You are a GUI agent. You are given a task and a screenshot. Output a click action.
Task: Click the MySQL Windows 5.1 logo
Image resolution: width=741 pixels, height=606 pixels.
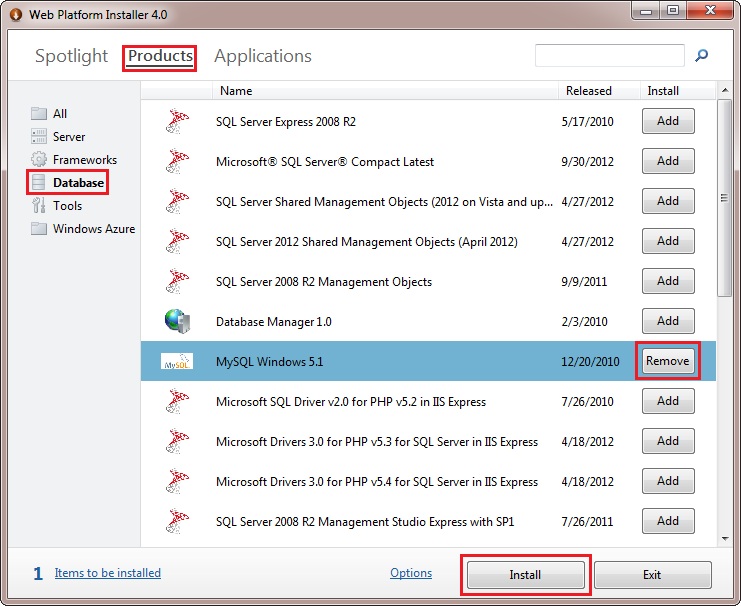pos(177,361)
